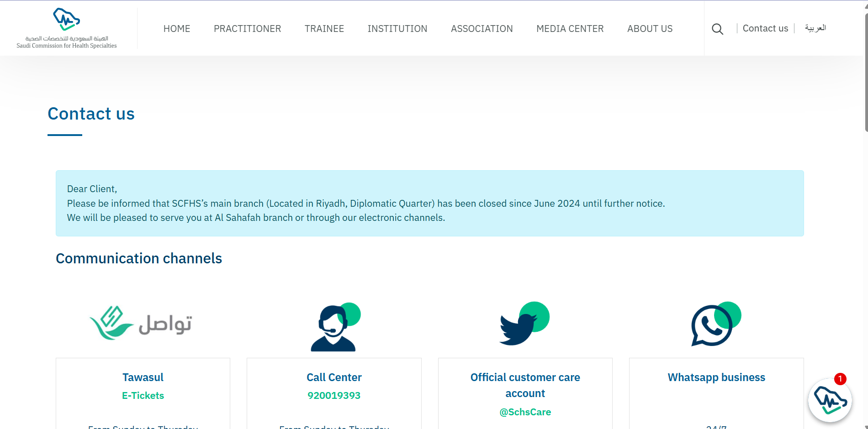Open the floating chat assistant icon

pyautogui.click(x=830, y=400)
